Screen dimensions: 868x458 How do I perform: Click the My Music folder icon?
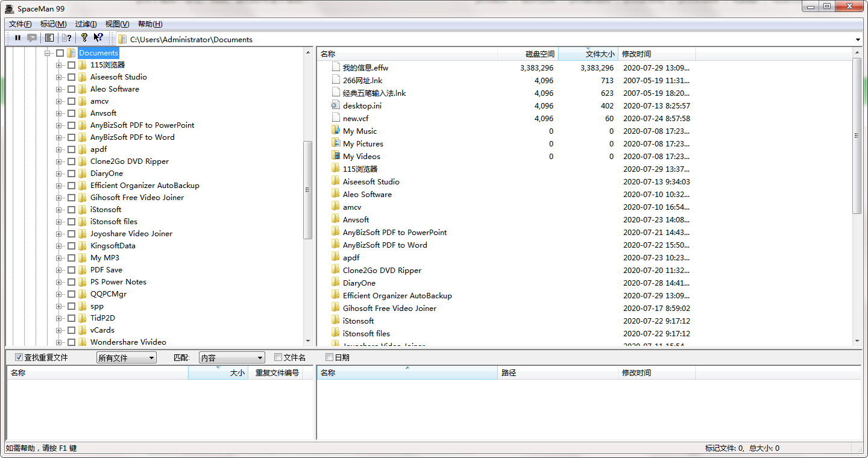[336, 131]
